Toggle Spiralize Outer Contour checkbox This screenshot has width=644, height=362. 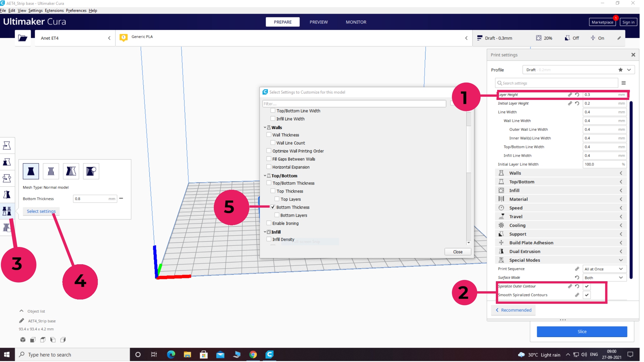pos(587,286)
